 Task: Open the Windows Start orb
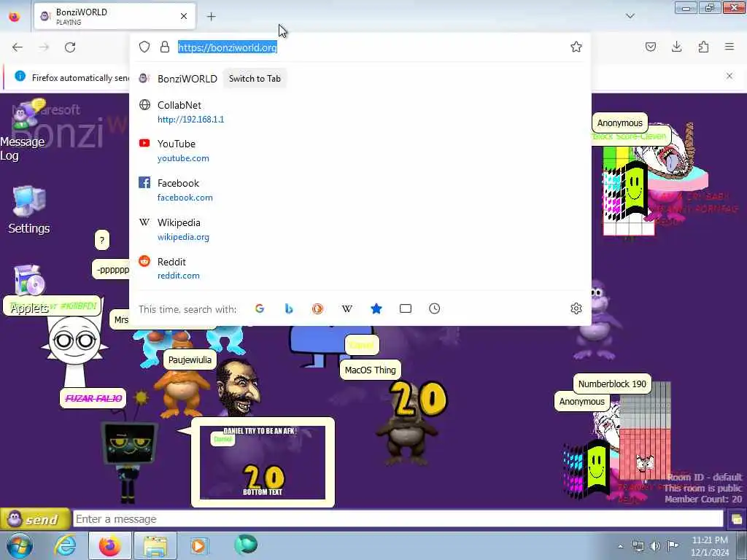[x=20, y=545]
